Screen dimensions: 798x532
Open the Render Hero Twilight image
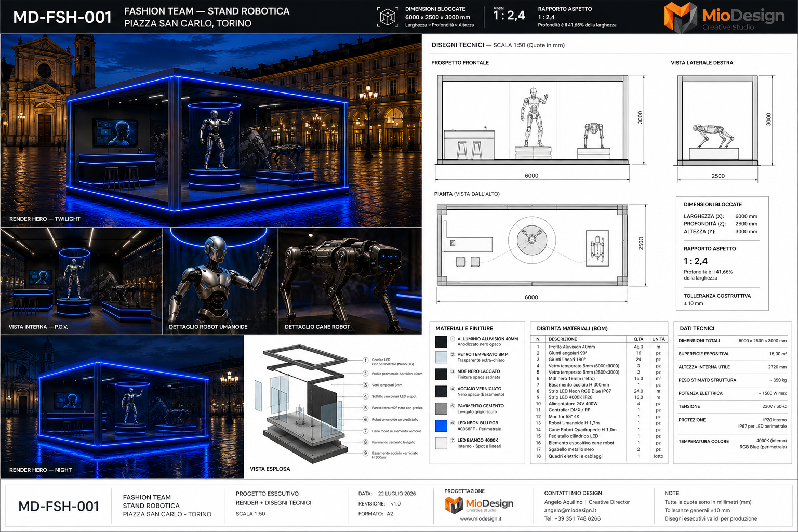point(211,130)
